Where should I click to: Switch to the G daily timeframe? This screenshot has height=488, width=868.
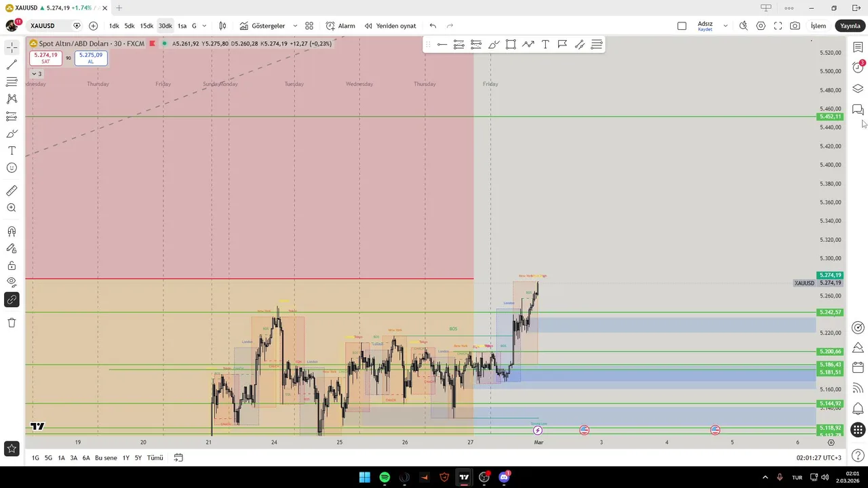194,26
